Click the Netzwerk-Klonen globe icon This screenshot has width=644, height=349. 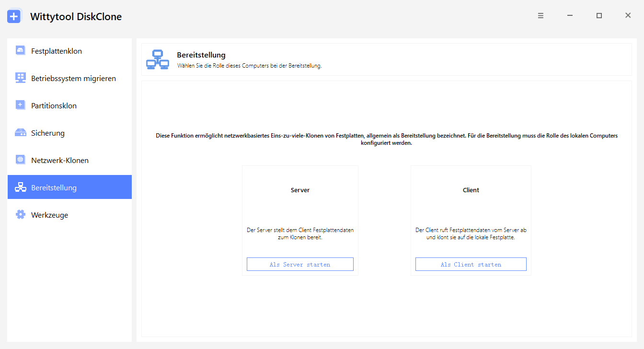[x=20, y=160]
